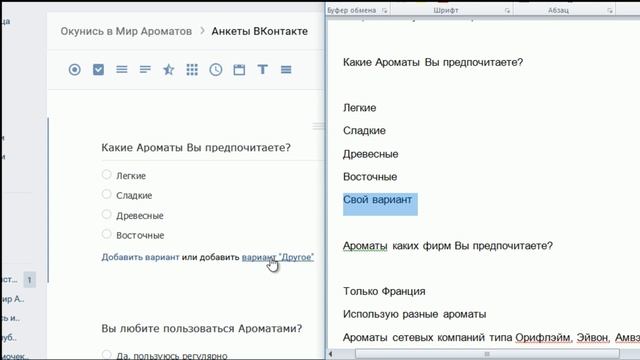Image resolution: width=640 pixels, height=360 pixels.
Task: Add a text heading T element
Action: point(262,69)
